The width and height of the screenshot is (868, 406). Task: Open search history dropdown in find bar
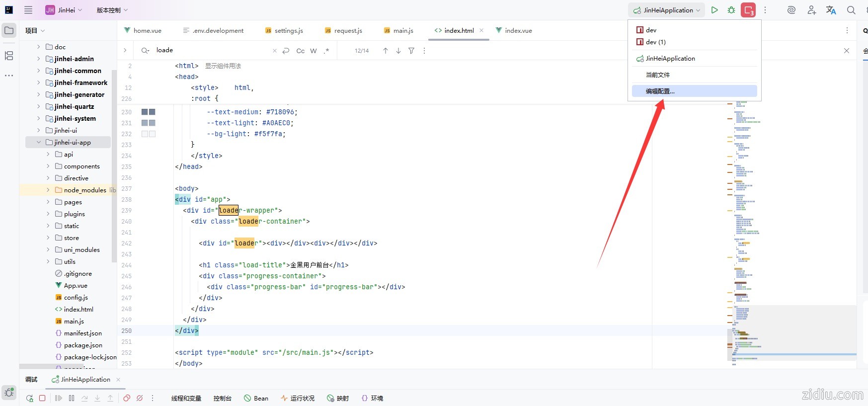(x=145, y=51)
